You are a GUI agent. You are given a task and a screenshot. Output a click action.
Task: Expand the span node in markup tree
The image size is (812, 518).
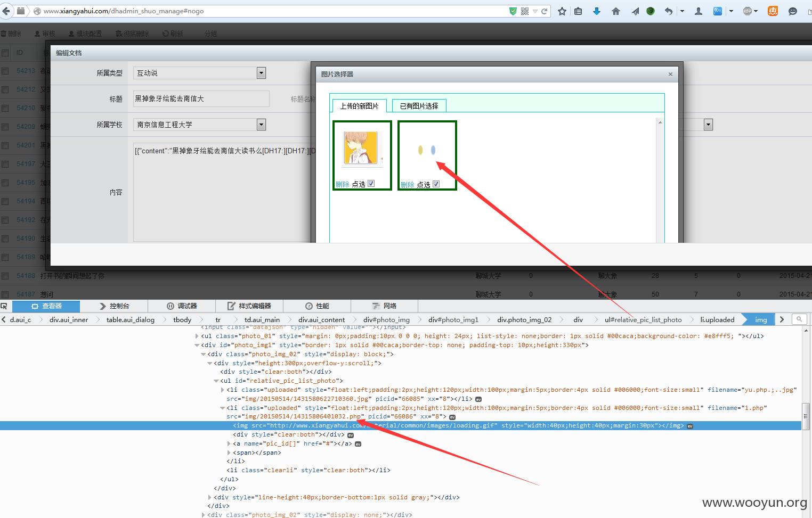tap(229, 453)
